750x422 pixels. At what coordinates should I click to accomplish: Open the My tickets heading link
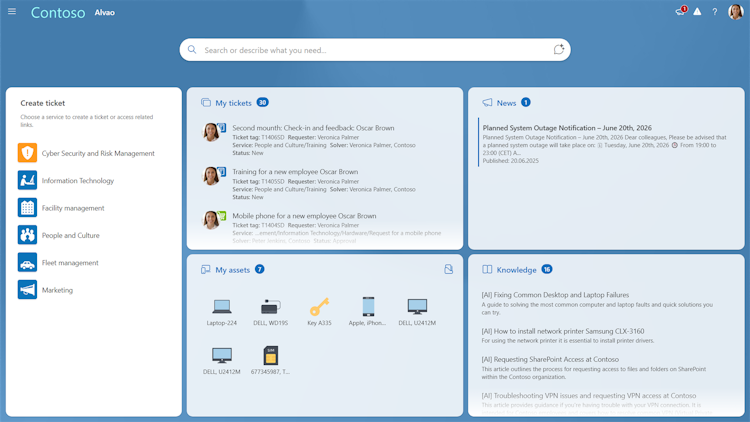click(x=233, y=103)
